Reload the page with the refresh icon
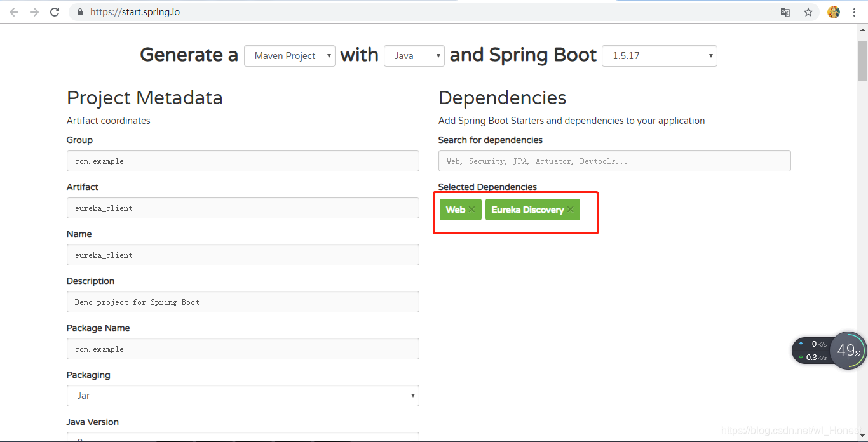 pyautogui.click(x=55, y=12)
